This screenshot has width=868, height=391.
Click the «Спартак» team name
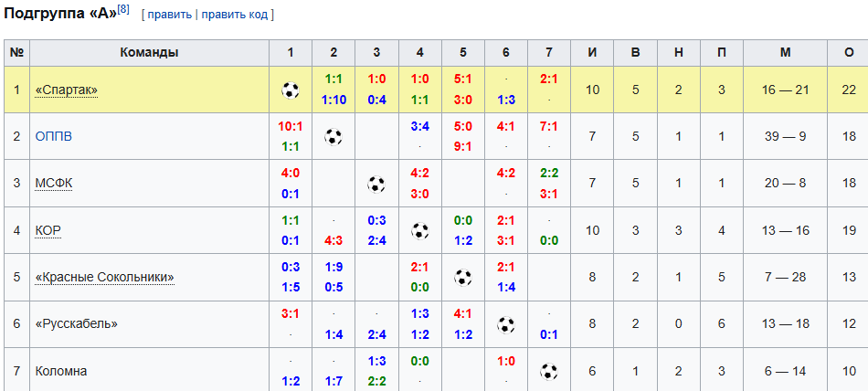tap(67, 90)
